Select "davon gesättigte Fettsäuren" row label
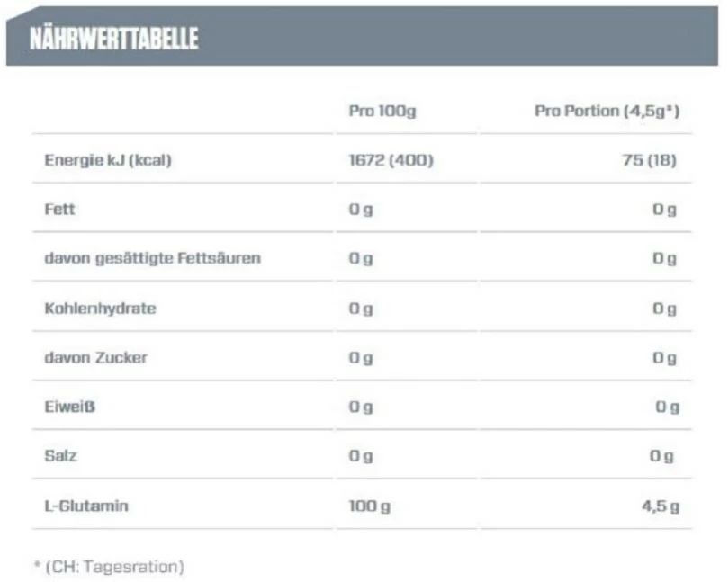 click(x=153, y=258)
